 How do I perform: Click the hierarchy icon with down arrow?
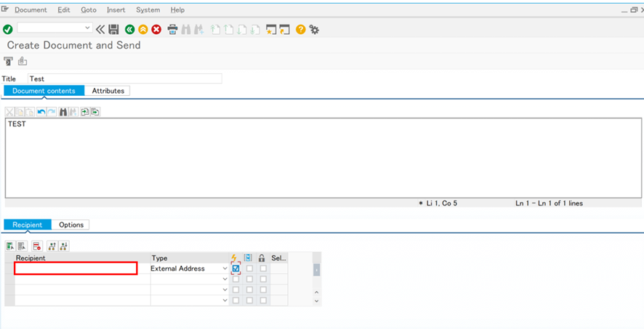pyautogui.click(x=64, y=245)
